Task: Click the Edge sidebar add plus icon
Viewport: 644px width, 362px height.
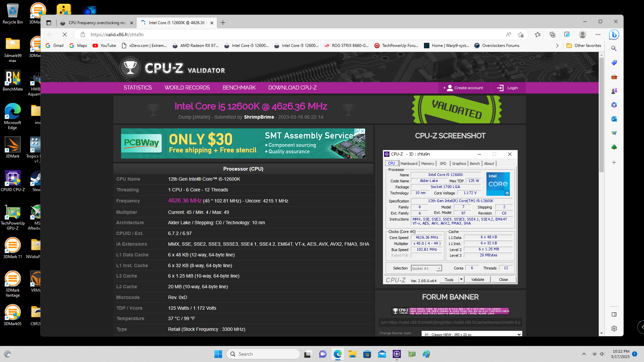Action: 614,163
